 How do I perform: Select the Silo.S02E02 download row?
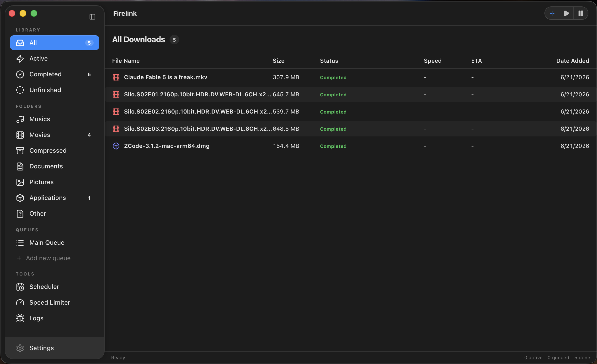coord(351,112)
